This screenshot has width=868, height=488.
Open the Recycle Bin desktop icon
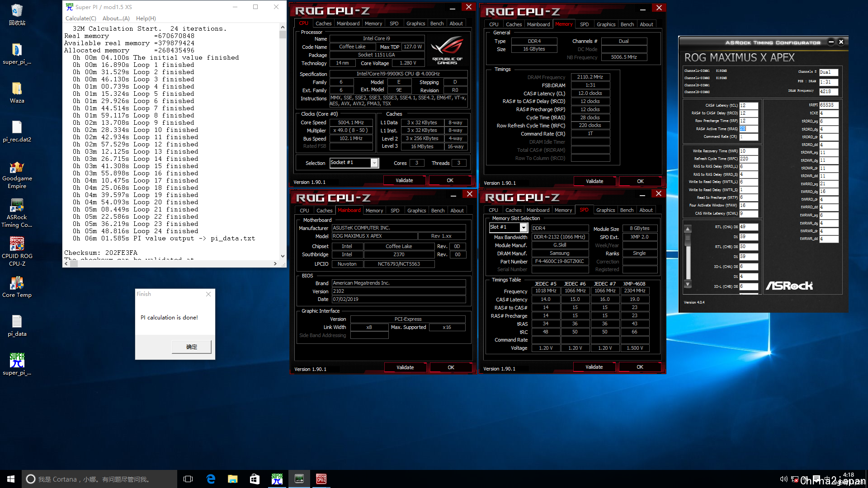click(x=17, y=14)
